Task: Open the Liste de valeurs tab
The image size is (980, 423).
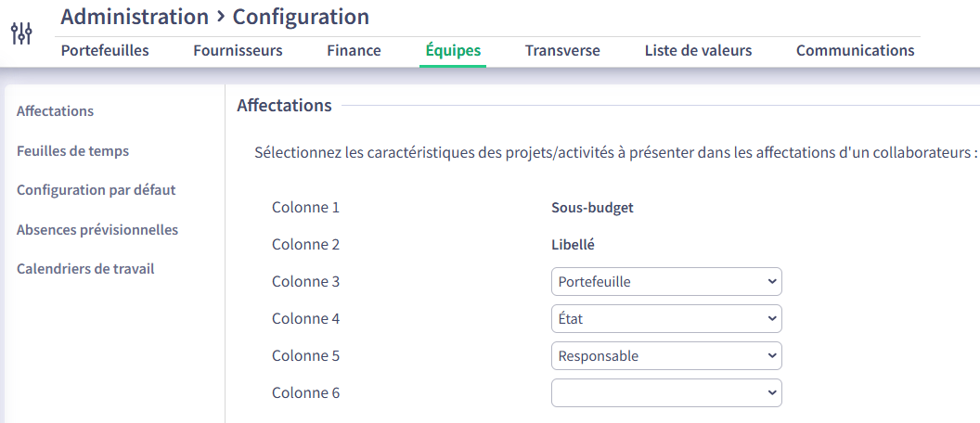Action: point(698,51)
